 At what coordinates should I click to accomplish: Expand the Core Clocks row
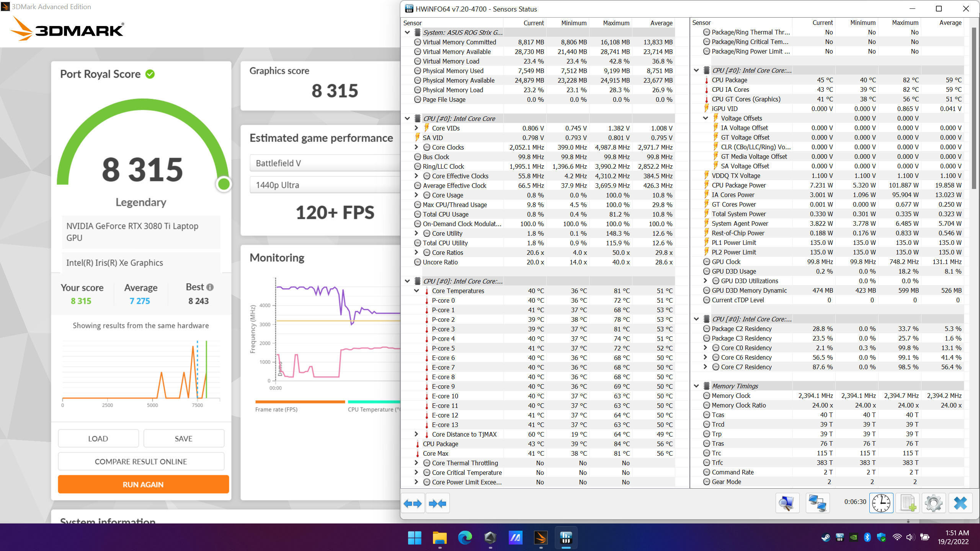click(x=416, y=147)
